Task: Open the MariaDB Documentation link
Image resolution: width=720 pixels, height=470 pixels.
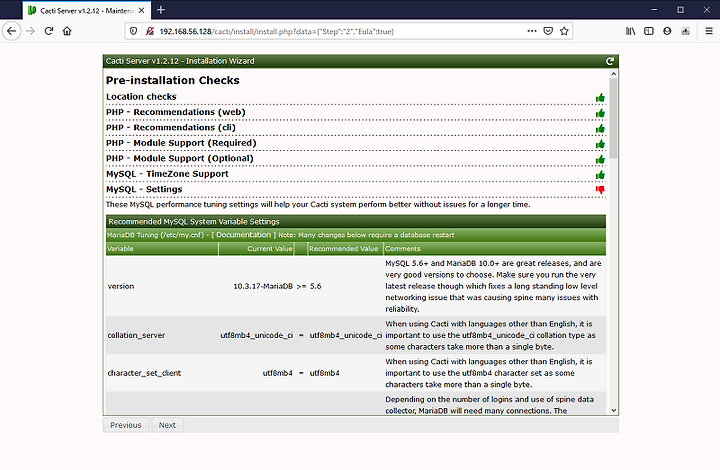Action: (x=244, y=235)
